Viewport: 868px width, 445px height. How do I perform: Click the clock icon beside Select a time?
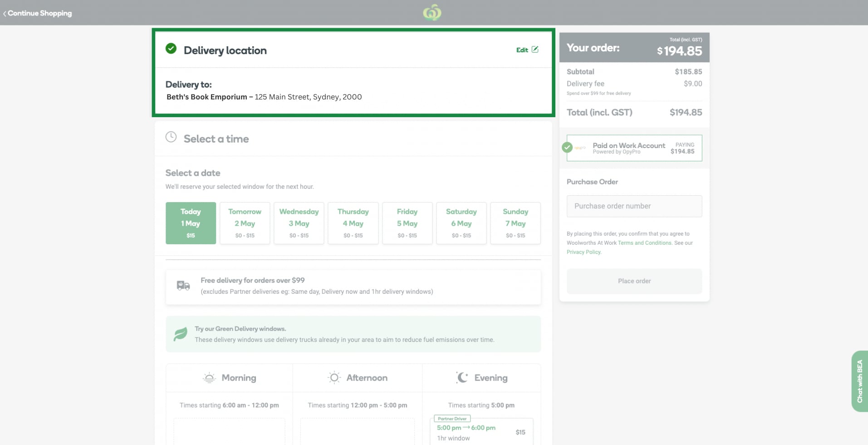click(x=171, y=136)
